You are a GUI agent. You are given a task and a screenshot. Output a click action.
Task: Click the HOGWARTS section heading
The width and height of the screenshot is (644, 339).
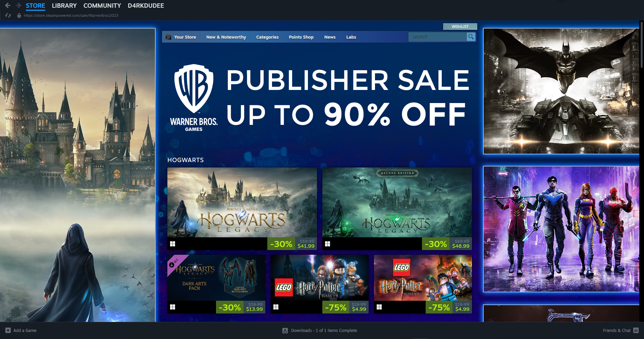point(185,160)
